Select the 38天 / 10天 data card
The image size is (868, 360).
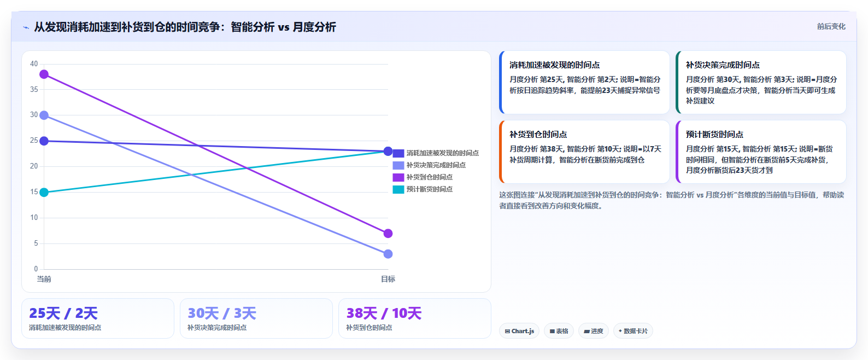pyautogui.click(x=415, y=318)
